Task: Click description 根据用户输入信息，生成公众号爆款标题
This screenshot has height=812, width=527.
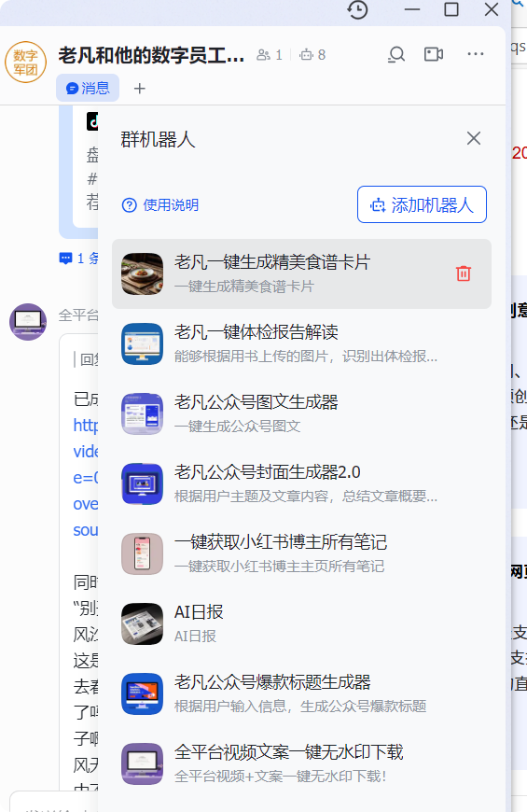Action: point(300,707)
